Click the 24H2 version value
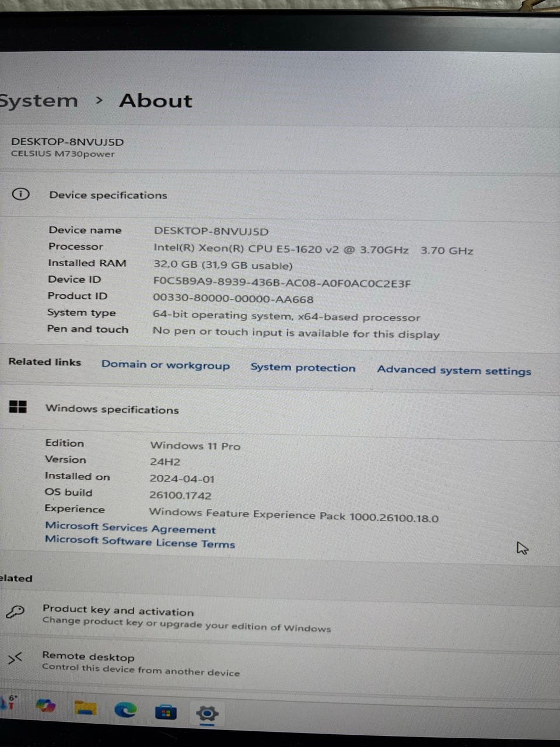Viewport: 560px width, 747px height. click(x=165, y=462)
